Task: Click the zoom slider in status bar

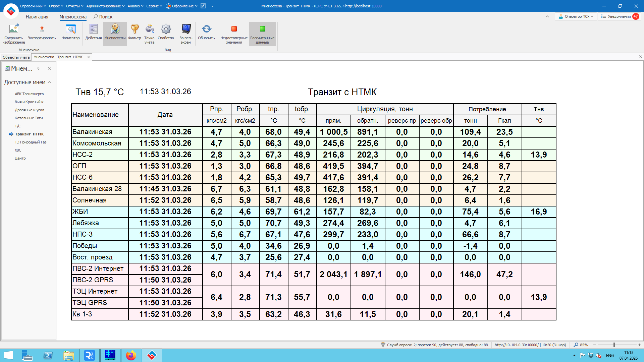Action: tap(614, 345)
